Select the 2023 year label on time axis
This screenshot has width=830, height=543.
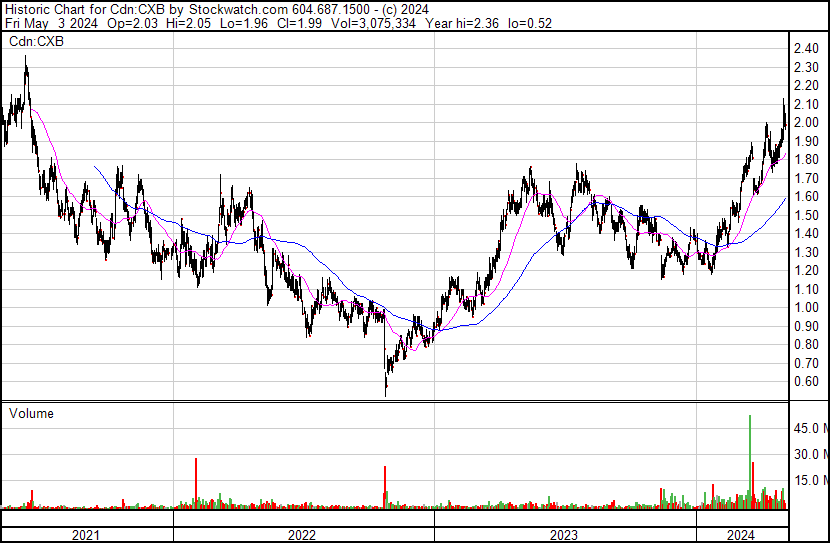pos(564,535)
